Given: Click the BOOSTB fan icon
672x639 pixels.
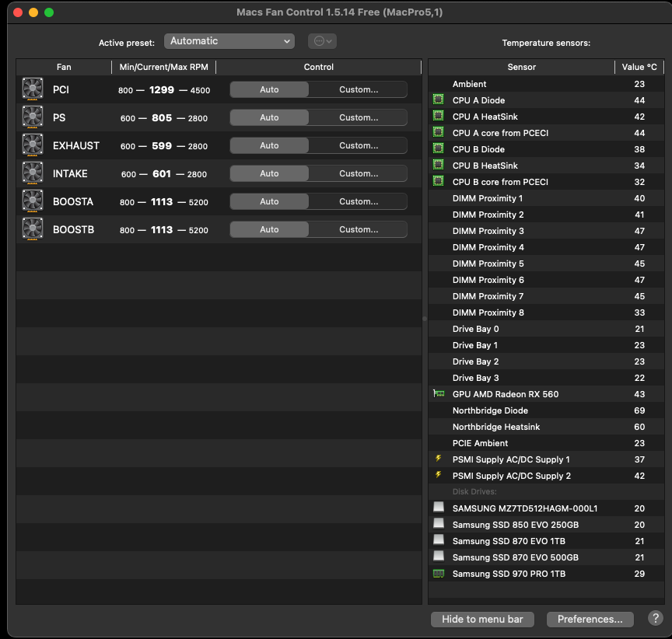Looking at the screenshot, I should [x=33, y=229].
